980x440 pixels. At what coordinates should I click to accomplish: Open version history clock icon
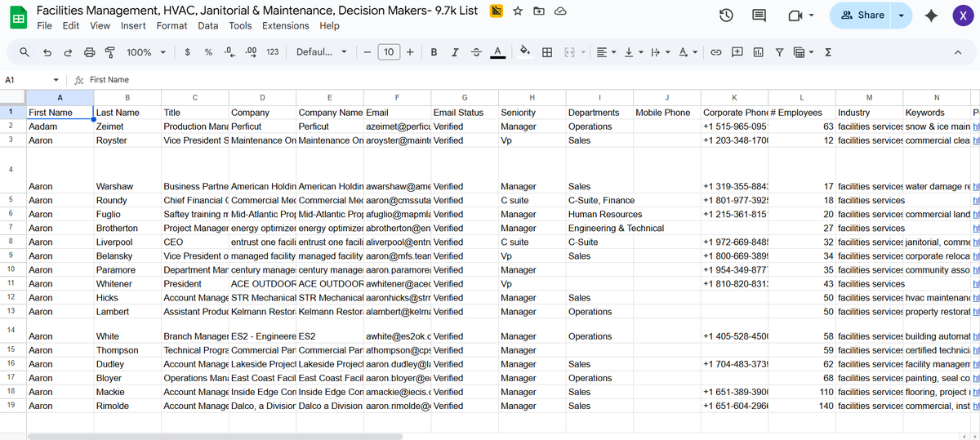tap(726, 16)
